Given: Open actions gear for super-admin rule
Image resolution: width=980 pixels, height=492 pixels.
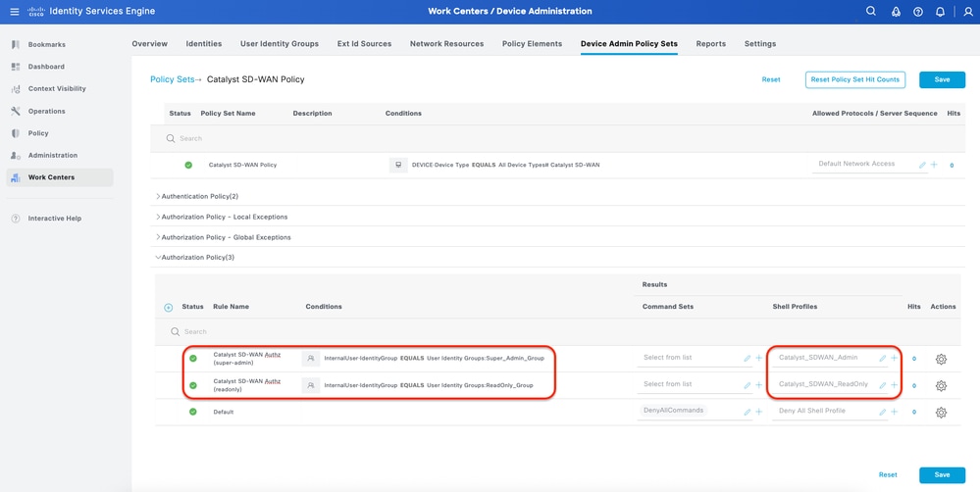Looking at the screenshot, I should 941,359.
